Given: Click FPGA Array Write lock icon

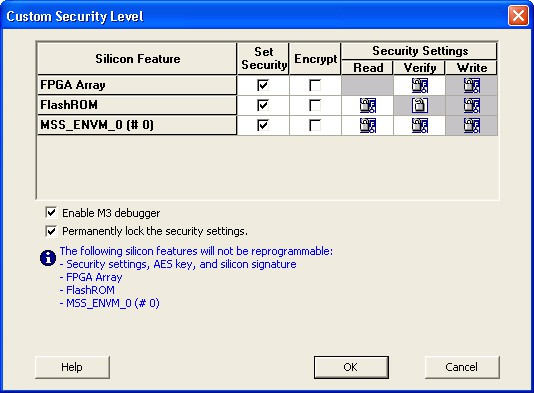Looking at the screenshot, I should click(x=472, y=85).
